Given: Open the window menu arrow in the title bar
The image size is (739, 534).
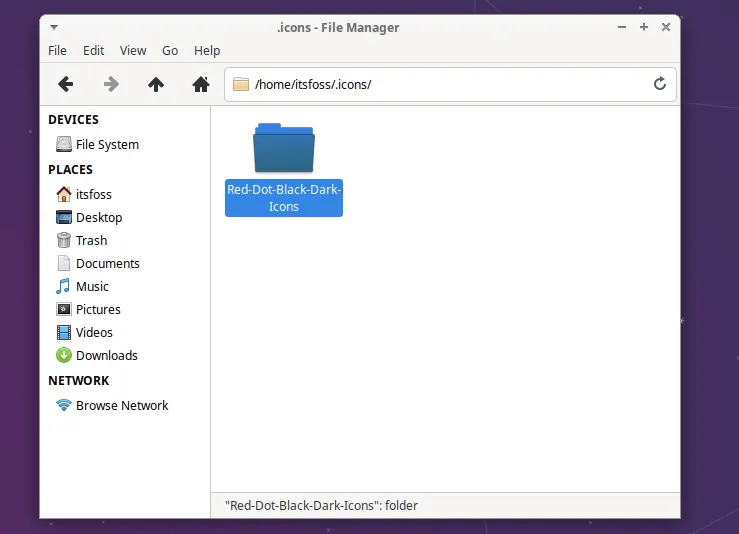Looking at the screenshot, I should click(54, 27).
